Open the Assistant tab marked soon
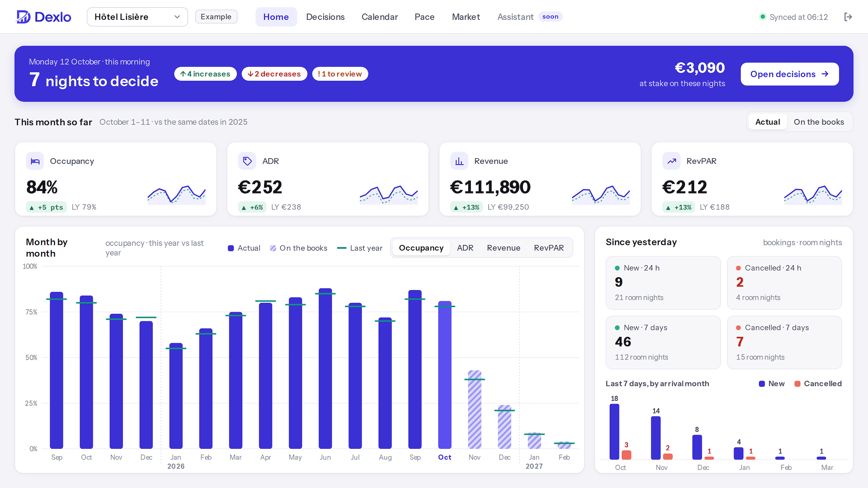The width and height of the screenshot is (868, 488). (530, 17)
